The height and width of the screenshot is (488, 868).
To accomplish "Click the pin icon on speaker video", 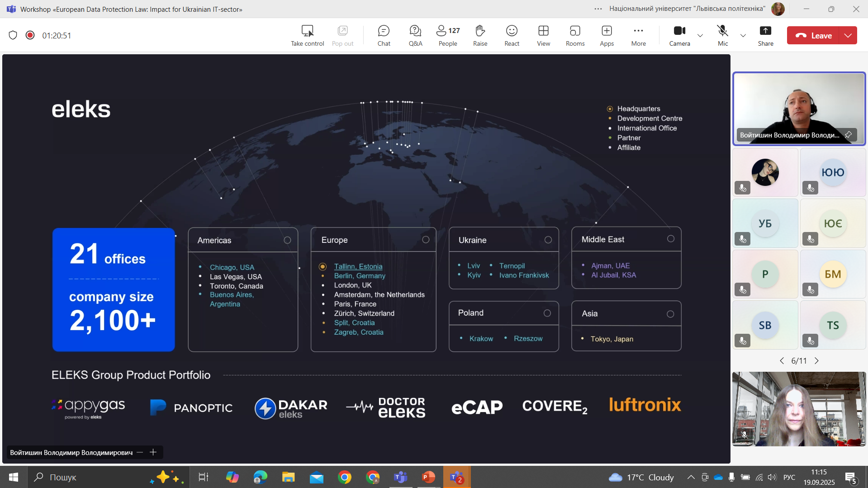I will (848, 135).
